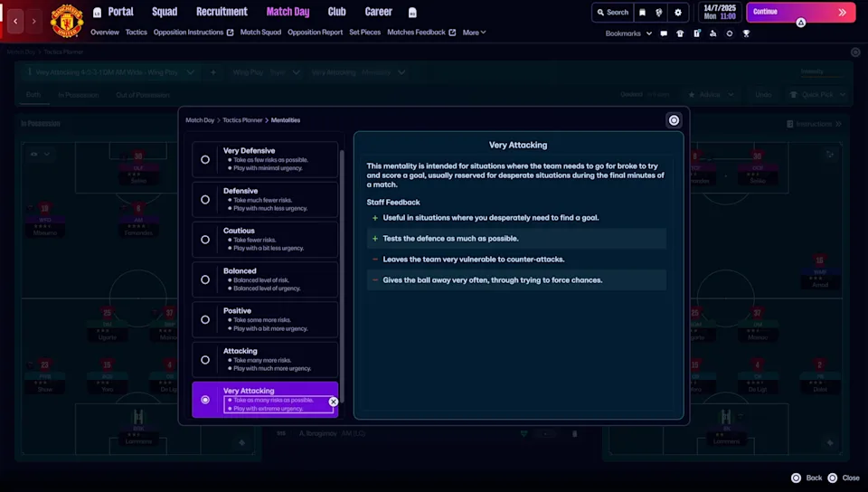This screenshot has width=868, height=492.
Task: Click Tactics Planner in the breadcrumb
Action: point(243,120)
